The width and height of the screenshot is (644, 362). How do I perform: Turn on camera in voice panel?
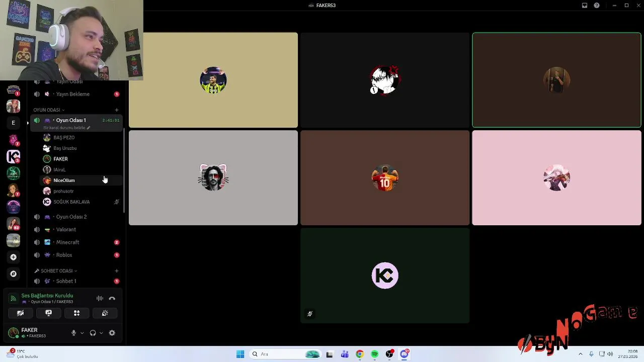(x=21, y=313)
